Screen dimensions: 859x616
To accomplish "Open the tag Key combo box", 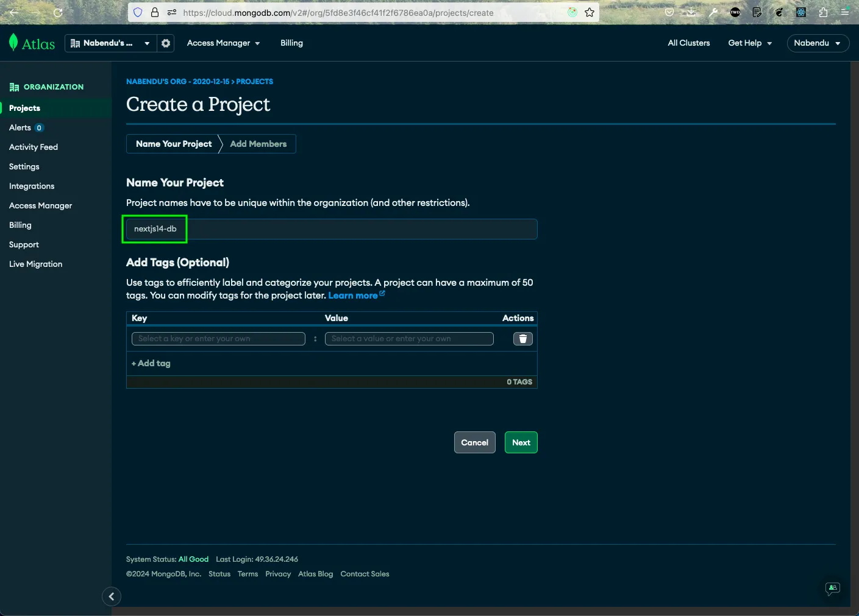I will 218,339.
